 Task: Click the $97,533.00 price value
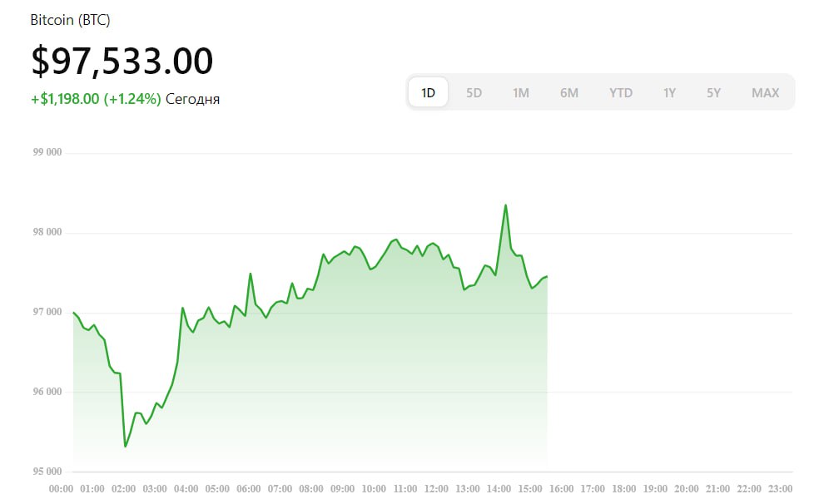[122, 62]
